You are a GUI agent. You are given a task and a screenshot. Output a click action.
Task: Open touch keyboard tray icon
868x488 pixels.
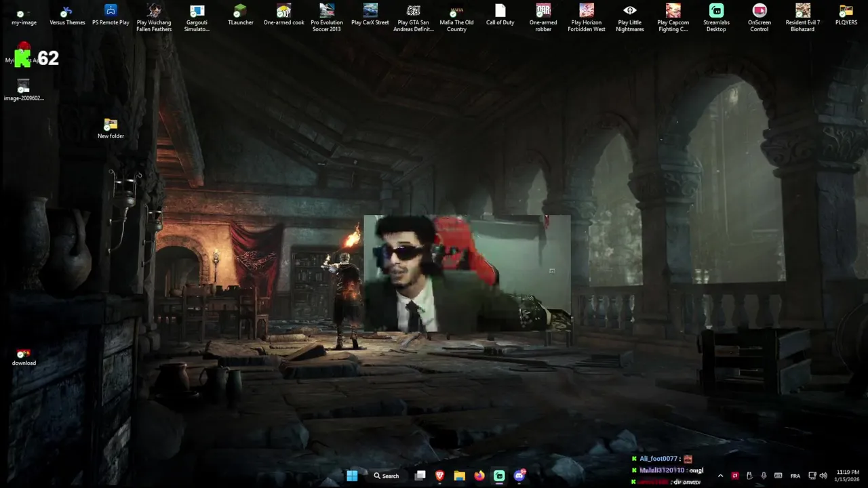(x=778, y=476)
